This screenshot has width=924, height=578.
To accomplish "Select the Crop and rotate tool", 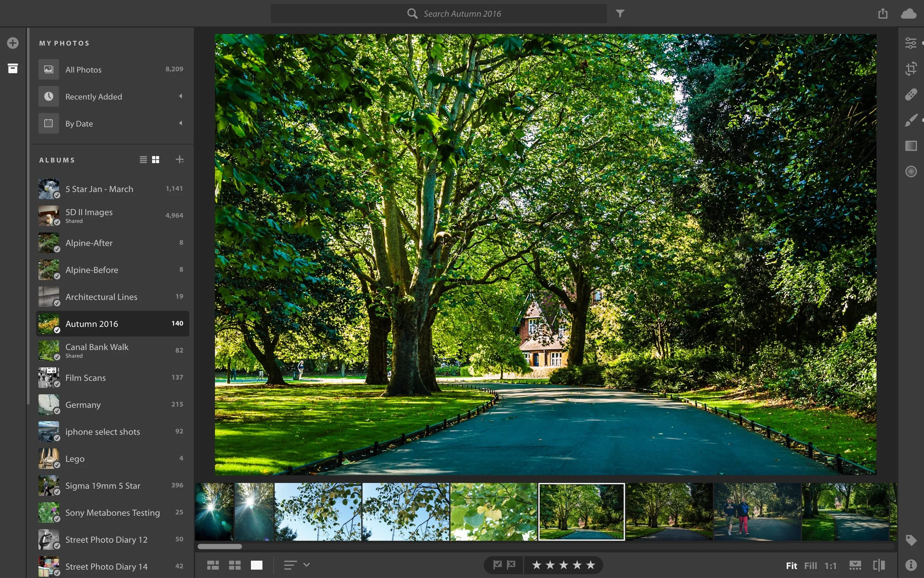I will [x=911, y=68].
